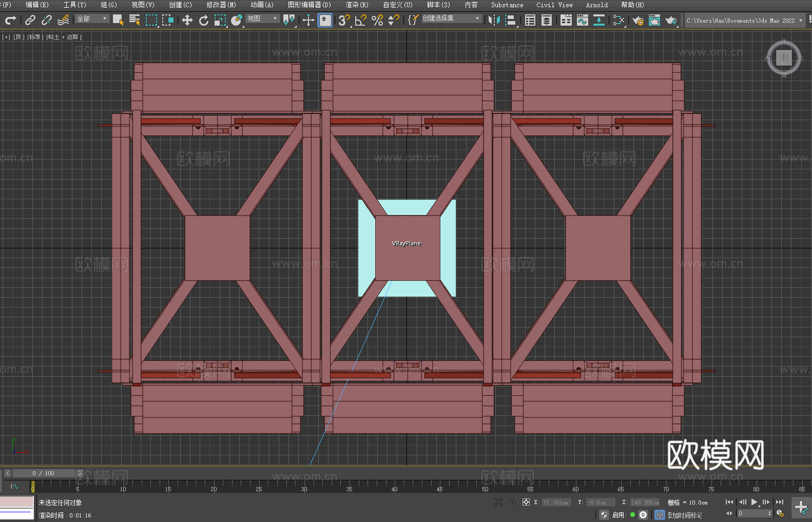Click the Align tool icon
This screenshot has width=812, height=522.
[x=511, y=20]
